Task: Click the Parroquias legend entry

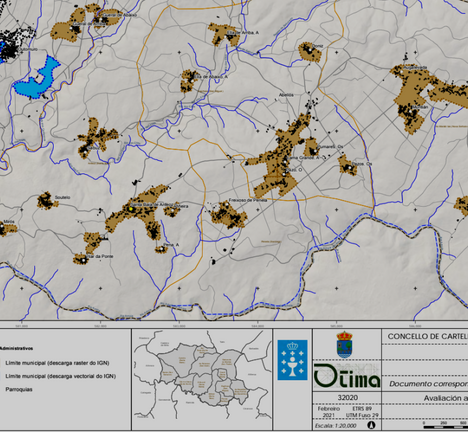Action: (x=19, y=389)
